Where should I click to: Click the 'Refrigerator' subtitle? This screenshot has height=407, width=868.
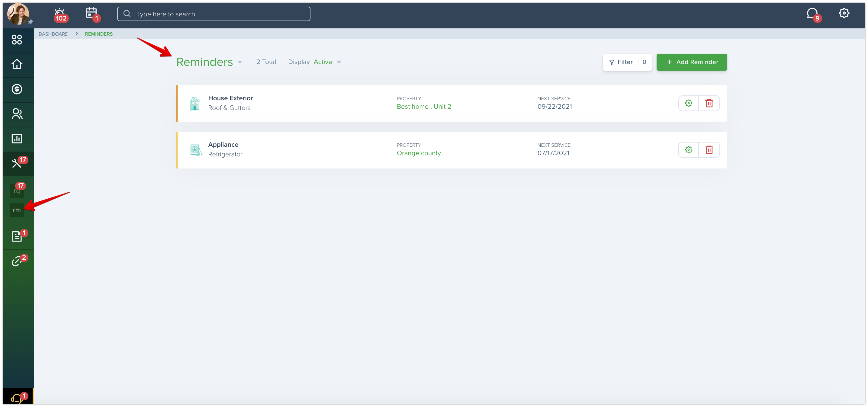point(225,154)
